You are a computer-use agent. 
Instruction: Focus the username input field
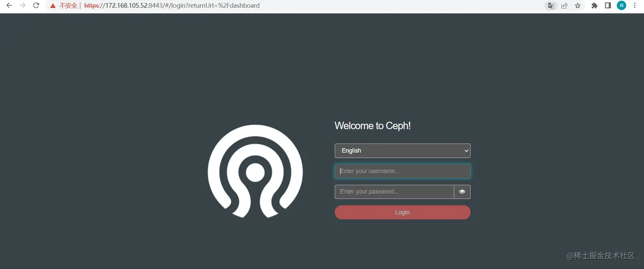coord(402,171)
